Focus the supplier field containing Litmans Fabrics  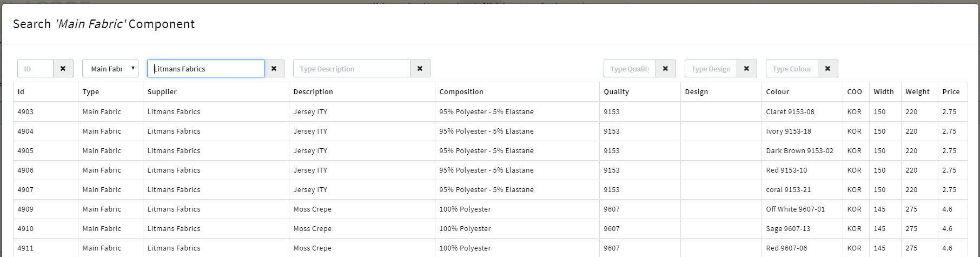pos(206,69)
